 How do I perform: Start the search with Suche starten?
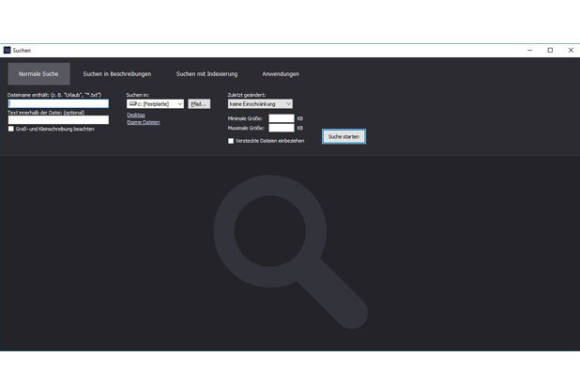[344, 136]
